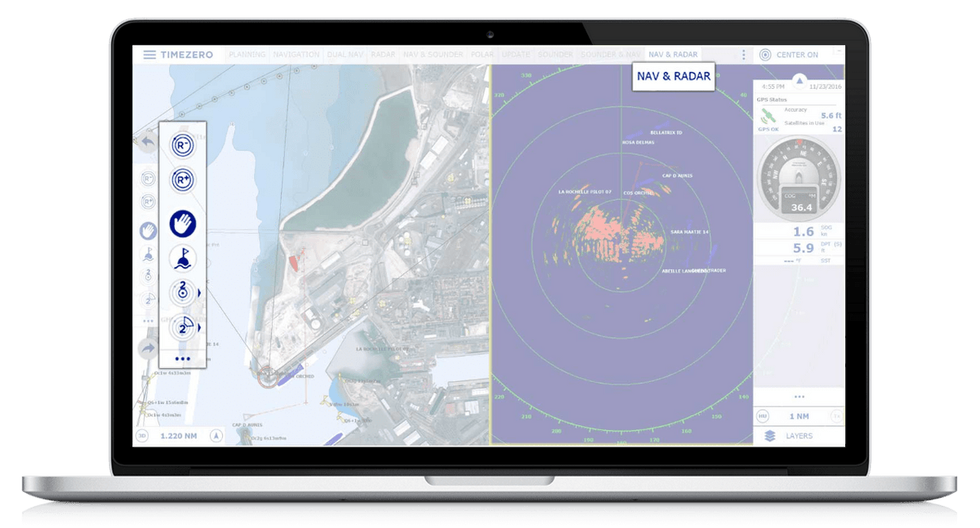This screenshot has width=980, height=528.
Task: Click the GPS OK status text
Action: pyautogui.click(x=769, y=129)
